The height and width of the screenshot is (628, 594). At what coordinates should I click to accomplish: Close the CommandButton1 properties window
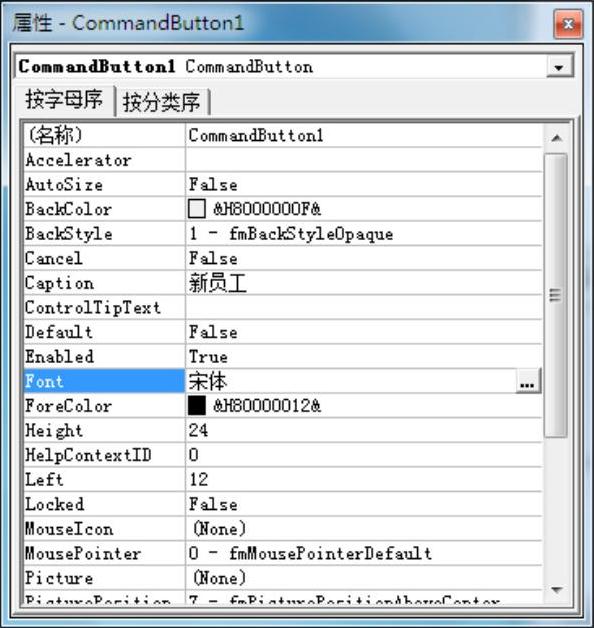click(x=568, y=24)
